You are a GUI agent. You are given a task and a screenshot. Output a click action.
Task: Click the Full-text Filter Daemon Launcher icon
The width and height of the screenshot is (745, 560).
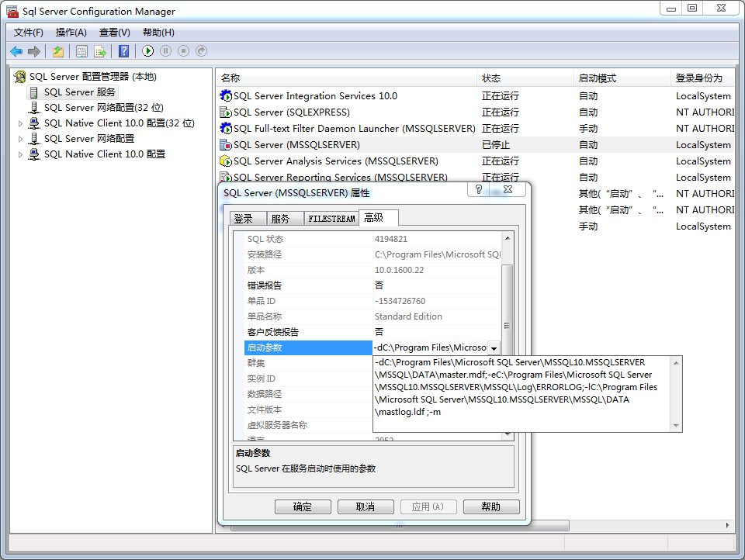(x=226, y=128)
